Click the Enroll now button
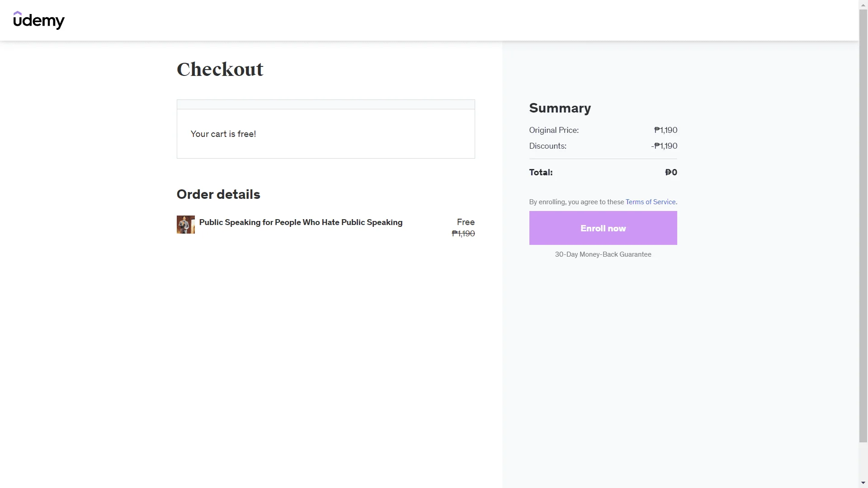 point(603,228)
